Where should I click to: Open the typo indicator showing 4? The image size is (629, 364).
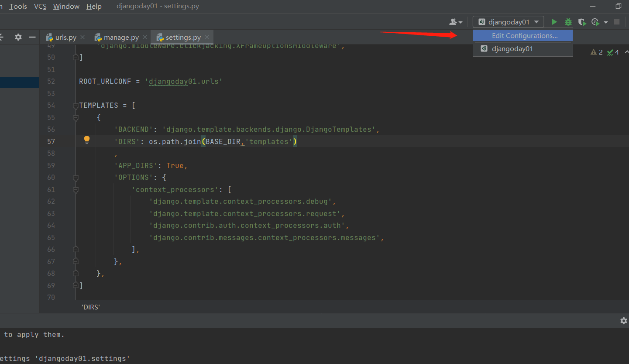click(613, 52)
